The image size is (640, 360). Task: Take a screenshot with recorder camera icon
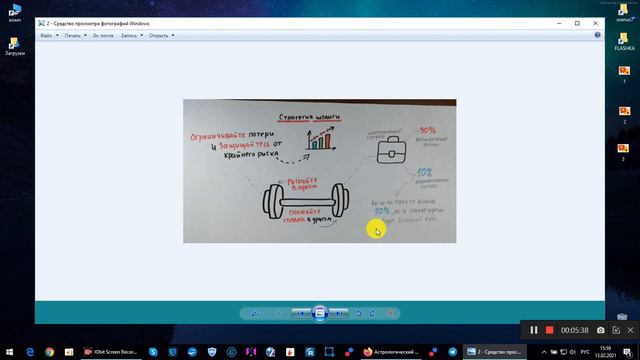[x=600, y=330]
